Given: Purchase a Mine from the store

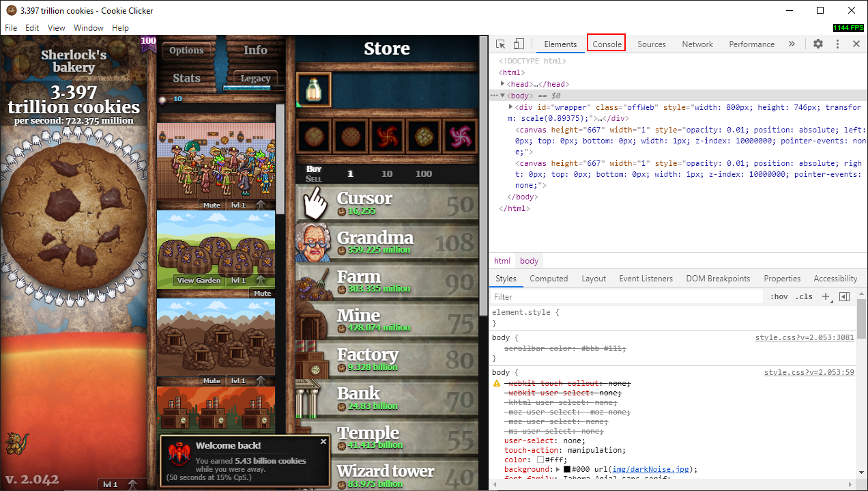Looking at the screenshot, I should tap(386, 320).
